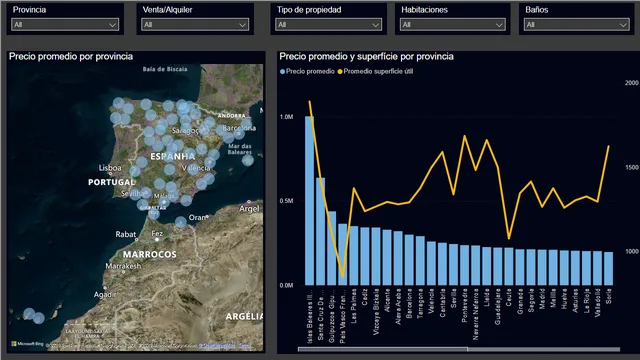
Task: Expand the Habitaciones filter dropdown
Action: coord(453,24)
